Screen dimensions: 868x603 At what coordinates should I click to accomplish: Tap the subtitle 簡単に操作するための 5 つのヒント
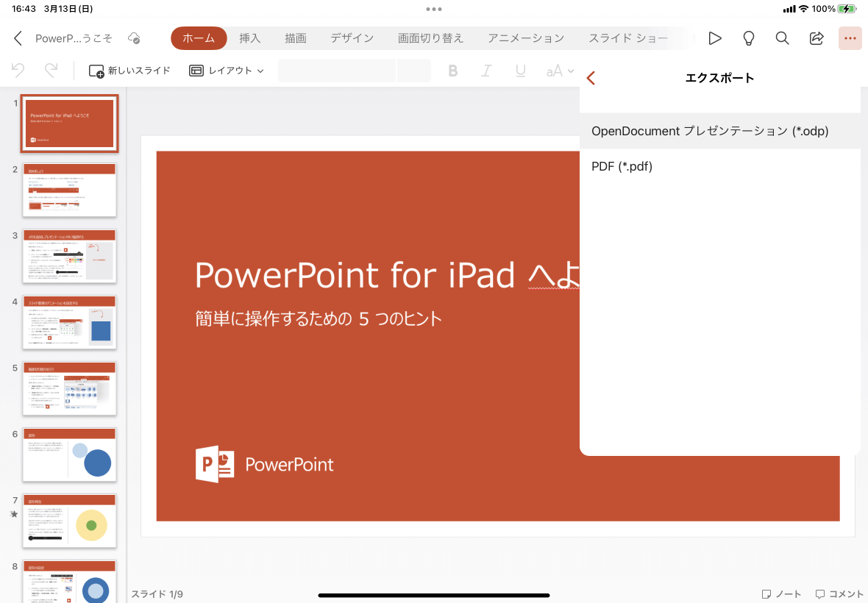coord(319,318)
